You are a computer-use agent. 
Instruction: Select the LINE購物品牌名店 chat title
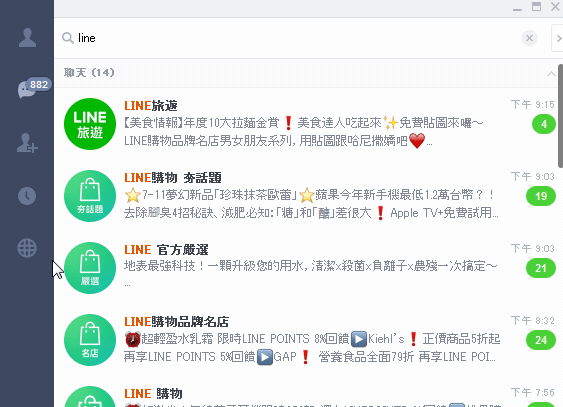pyautogui.click(x=177, y=322)
